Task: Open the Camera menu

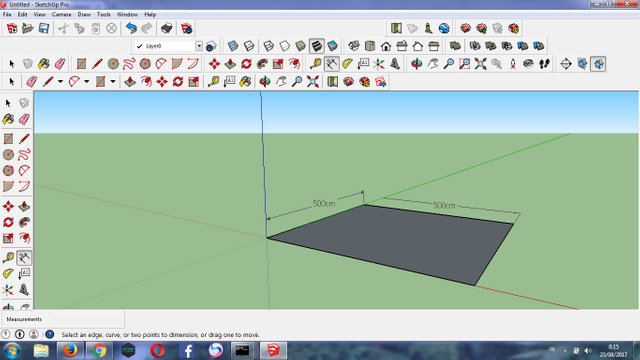Action: (61, 14)
